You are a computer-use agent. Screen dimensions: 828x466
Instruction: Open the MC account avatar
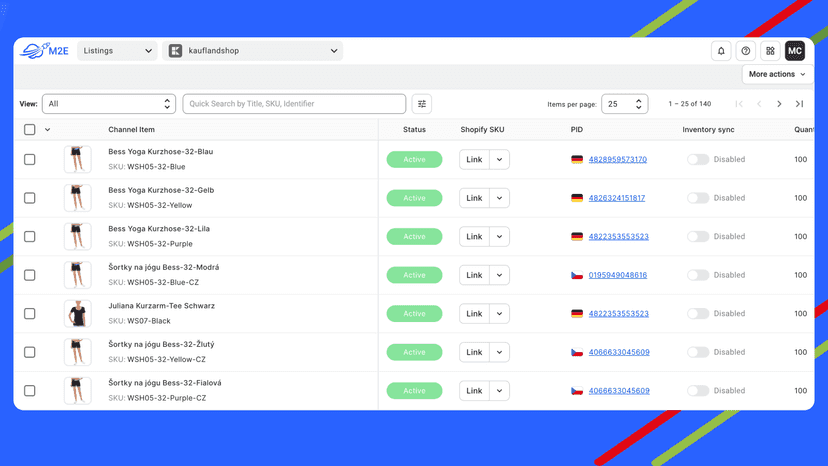795,51
